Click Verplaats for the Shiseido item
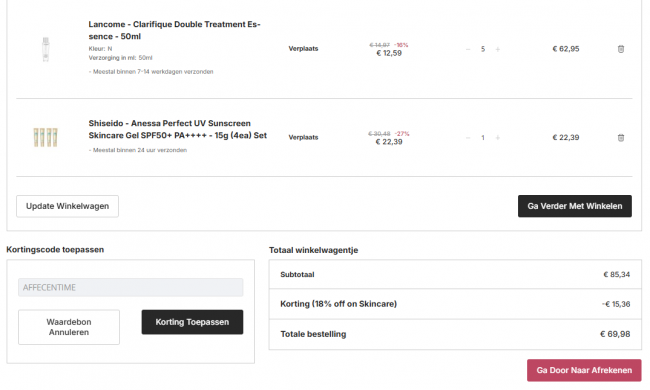650x390 pixels. coord(303,137)
